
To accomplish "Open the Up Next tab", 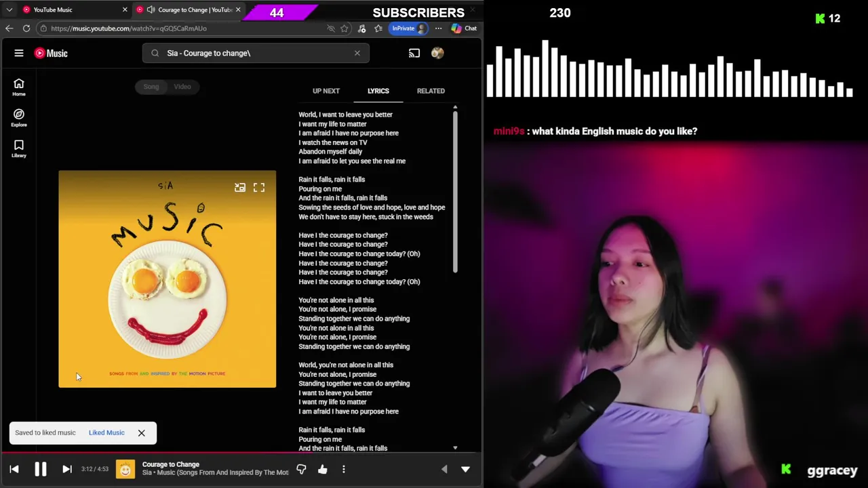I will [326, 91].
